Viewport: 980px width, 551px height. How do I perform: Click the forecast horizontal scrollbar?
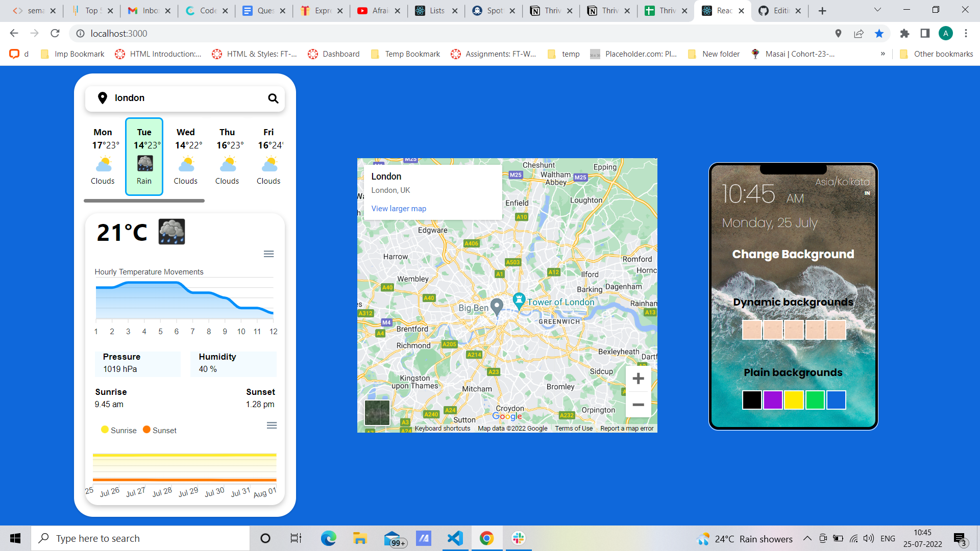144,201
